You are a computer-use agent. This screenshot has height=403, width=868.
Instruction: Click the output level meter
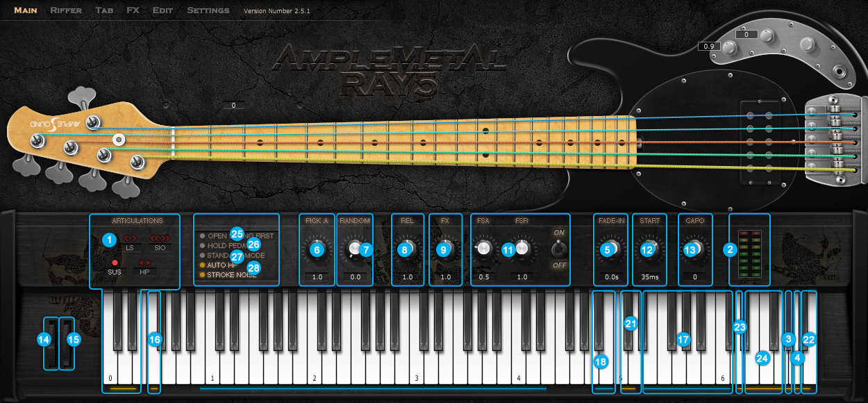pyautogui.click(x=749, y=255)
